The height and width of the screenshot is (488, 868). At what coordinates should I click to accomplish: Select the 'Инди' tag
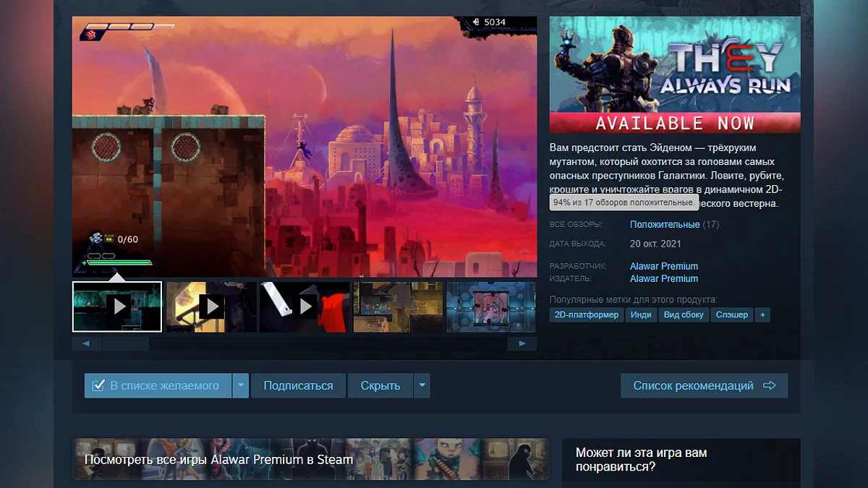(641, 314)
